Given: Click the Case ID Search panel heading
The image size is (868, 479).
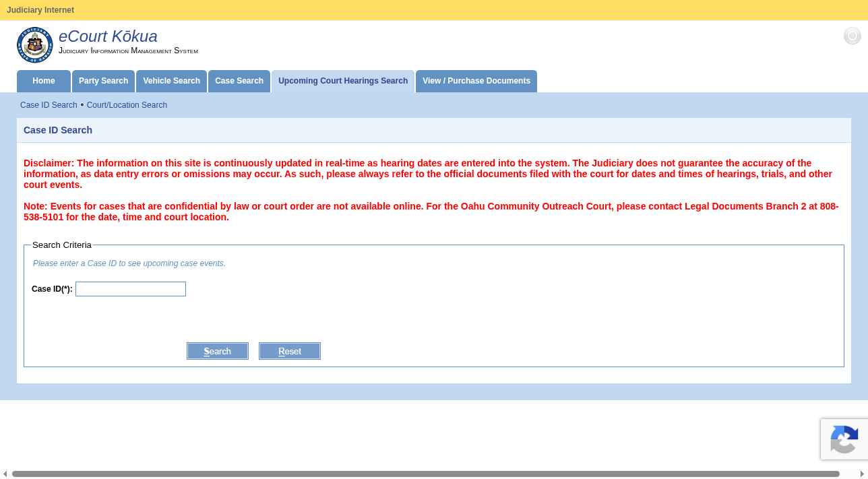Looking at the screenshot, I should [x=58, y=130].
